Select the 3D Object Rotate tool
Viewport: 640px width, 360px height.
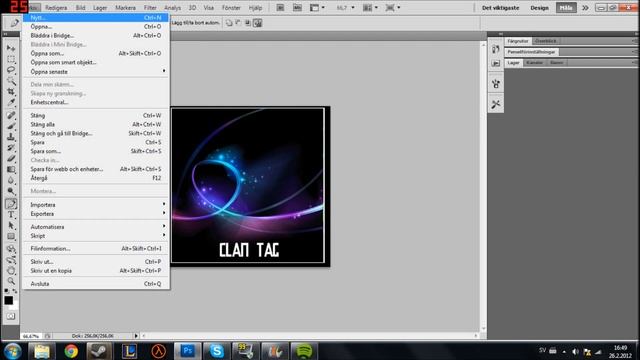[x=11, y=249]
